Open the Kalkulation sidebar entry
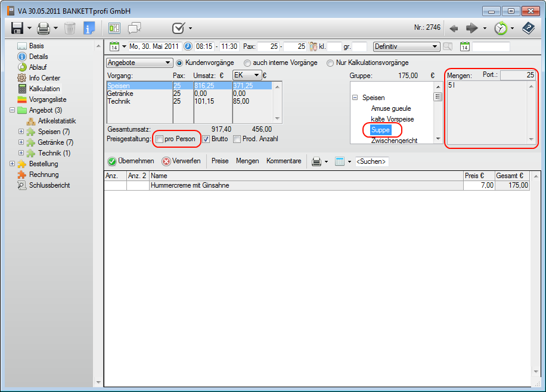The width and height of the screenshot is (546, 392). point(44,89)
